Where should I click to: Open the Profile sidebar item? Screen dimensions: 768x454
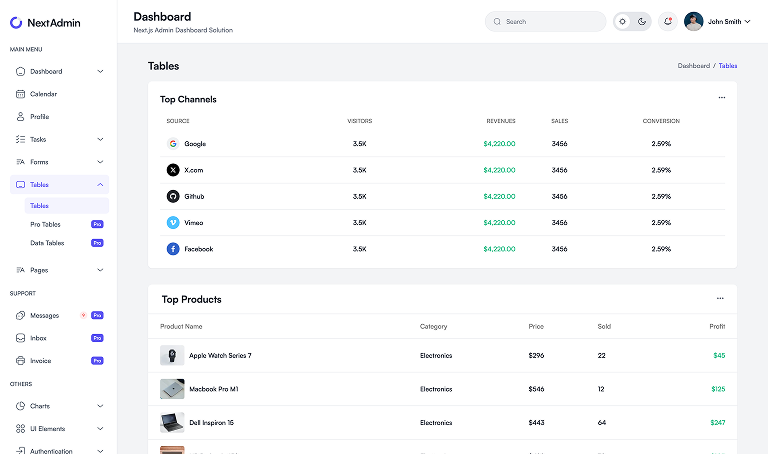(40, 117)
